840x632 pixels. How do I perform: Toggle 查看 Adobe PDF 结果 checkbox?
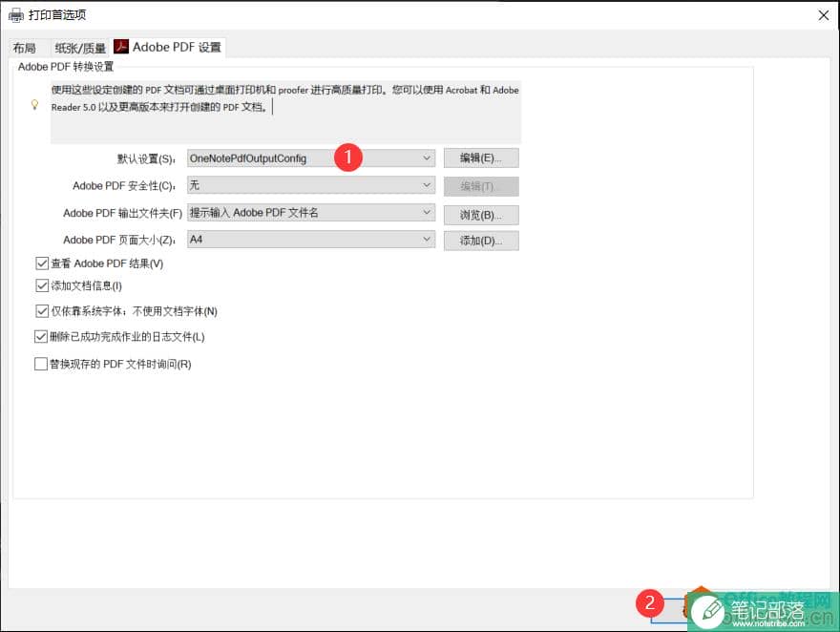tap(42, 263)
